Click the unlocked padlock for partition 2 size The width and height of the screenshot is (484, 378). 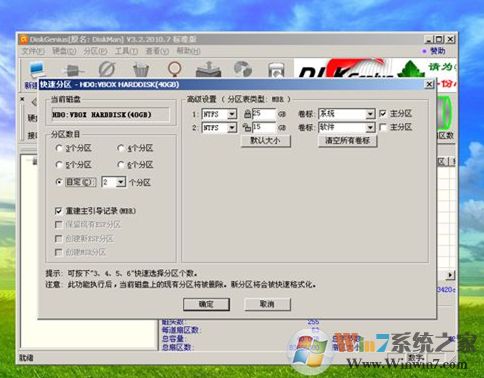click(x=247, y=127)
